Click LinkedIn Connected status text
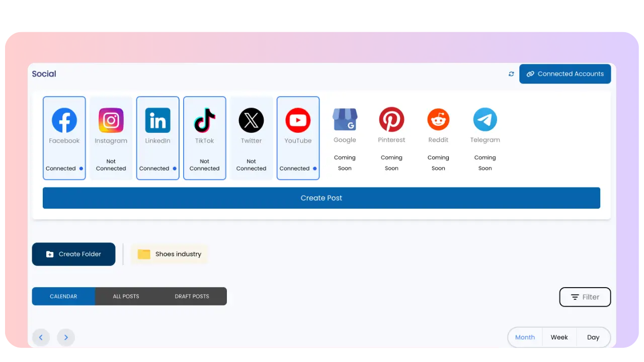Viewport: 644px width, 362px height. (x=154, y=168)
